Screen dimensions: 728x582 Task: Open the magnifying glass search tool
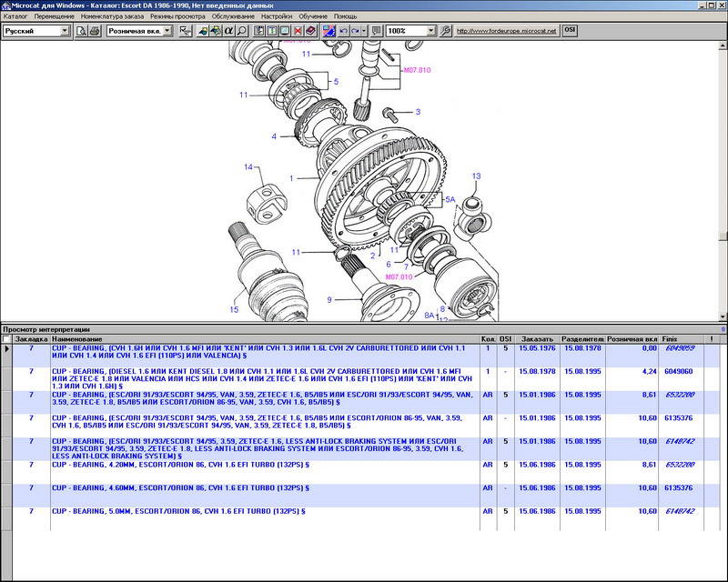241,31
